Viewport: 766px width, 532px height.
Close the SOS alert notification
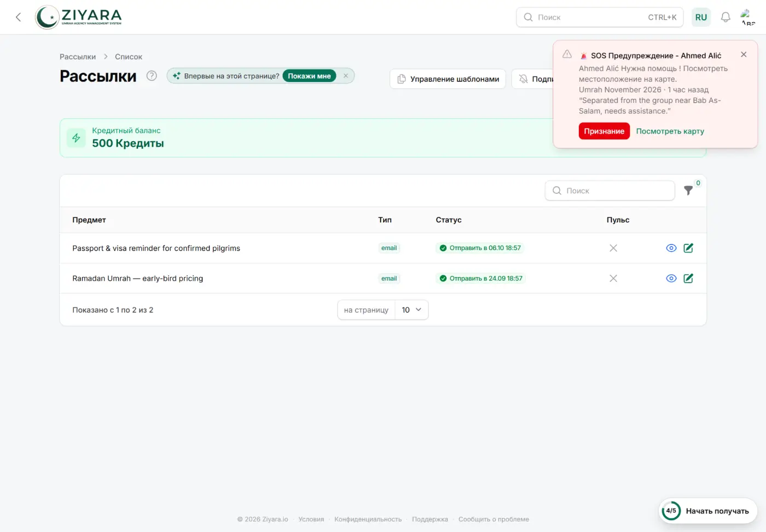[744, 54]
